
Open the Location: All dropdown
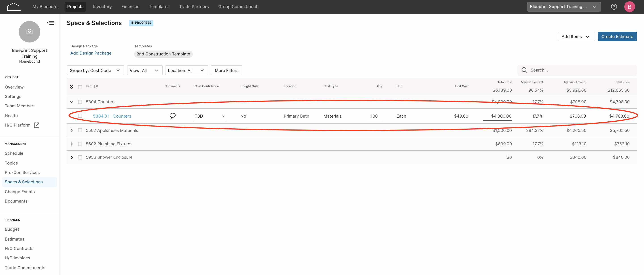[186, 70]
